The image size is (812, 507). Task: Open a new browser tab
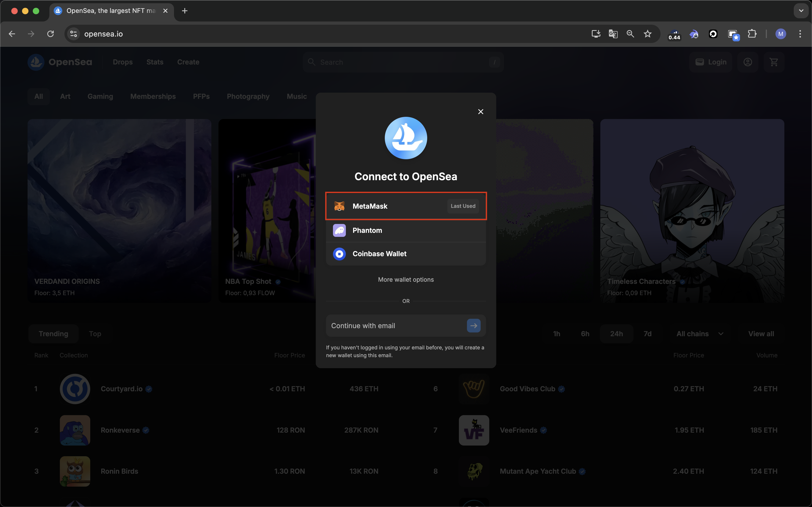(x=184, y=11)
